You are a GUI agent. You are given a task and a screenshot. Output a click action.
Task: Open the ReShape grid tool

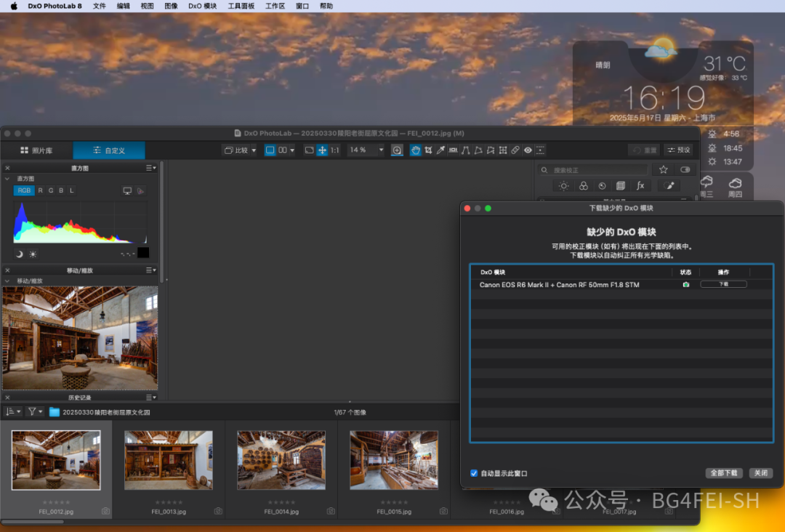(x=503, y=150)
